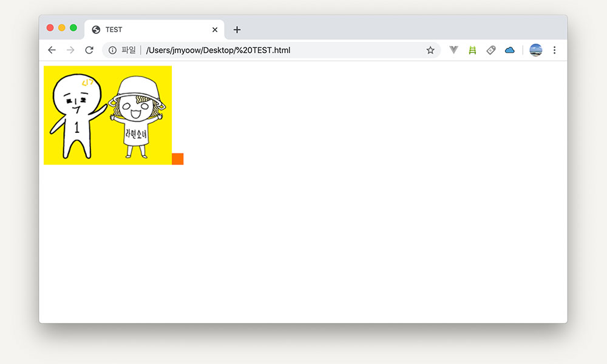Click the 파일 label in address bar
Image resolution: width=607 pixels, height=364 pixels.
pyautogui.click(x=129, y=50)
